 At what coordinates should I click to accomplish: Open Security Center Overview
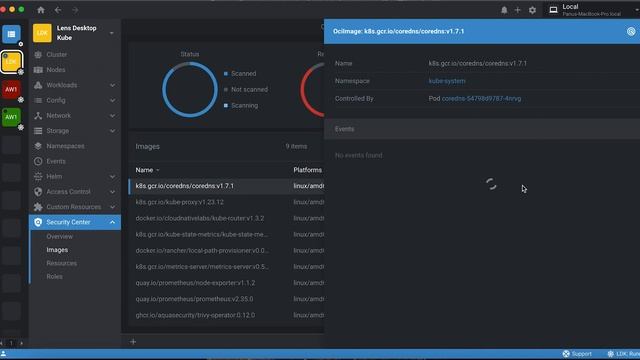tap(60, 237)
